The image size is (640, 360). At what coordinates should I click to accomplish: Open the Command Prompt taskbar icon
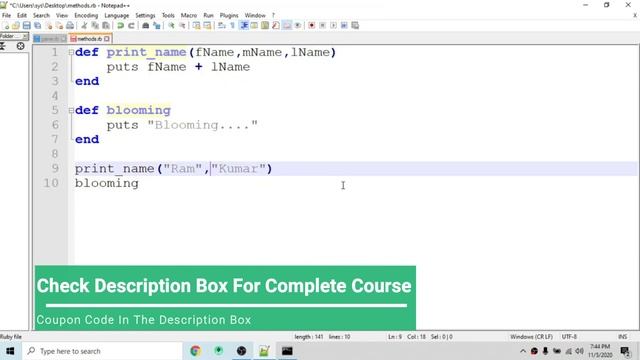coord(287,351)
